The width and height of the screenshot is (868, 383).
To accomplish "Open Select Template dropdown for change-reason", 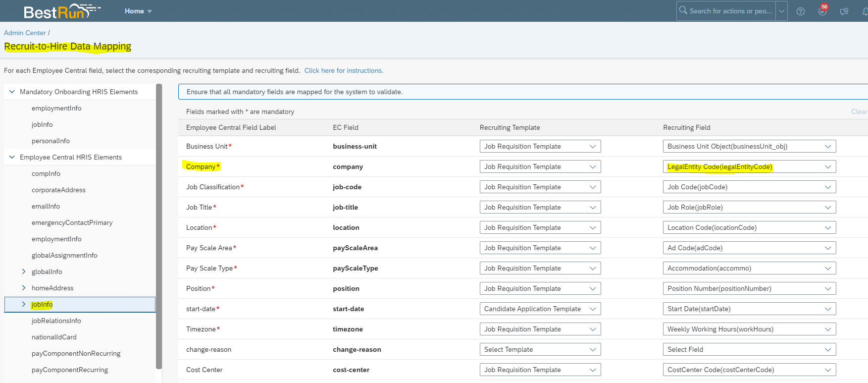I will coord(540,349).
